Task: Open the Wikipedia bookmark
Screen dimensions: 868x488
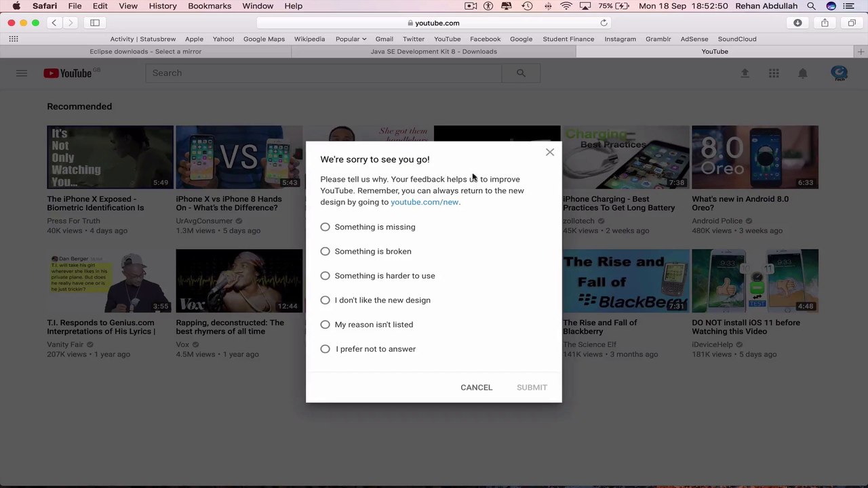Action: (x=309, y=39)
